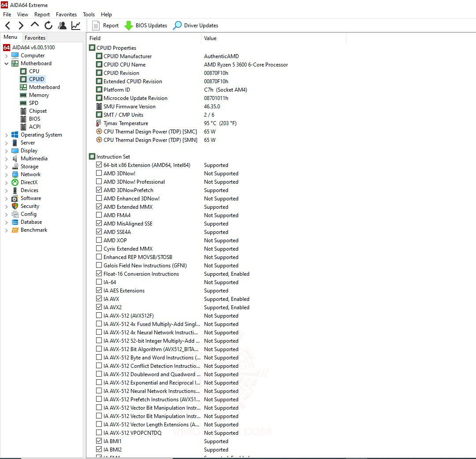Click the green BIOS Updates download arrow
Screen dimensions: 476x459
[128, 26]
